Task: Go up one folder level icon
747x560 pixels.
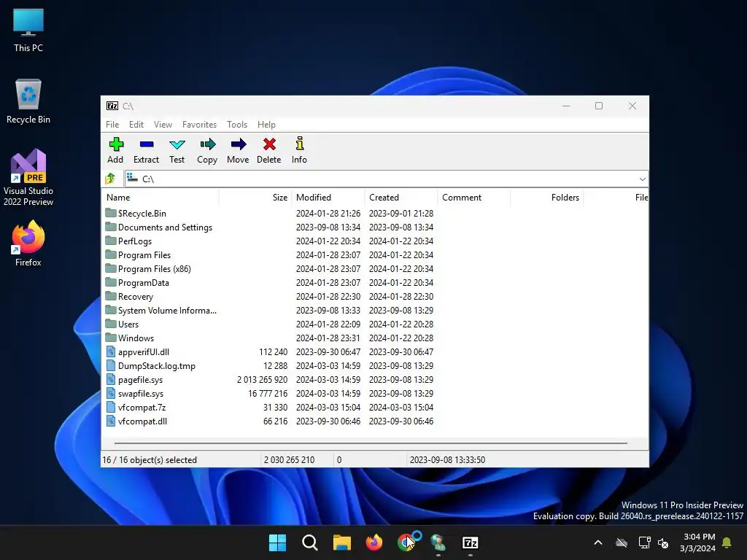Action: (x=110, y=179)
